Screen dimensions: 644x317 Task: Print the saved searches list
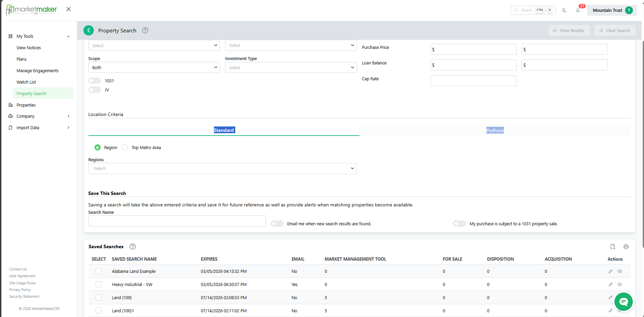click(x=626, y=247)
